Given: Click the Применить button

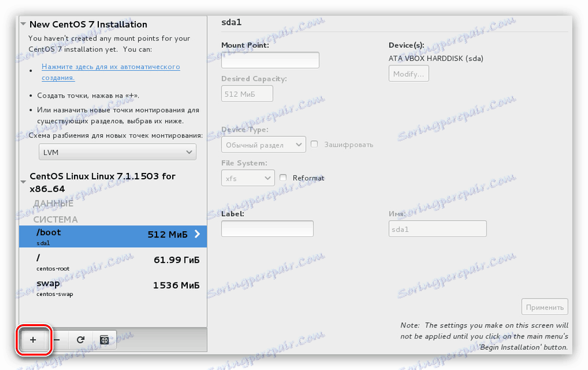Looking at the screenshot, I should pyautogui.click(x=545, y=307).
